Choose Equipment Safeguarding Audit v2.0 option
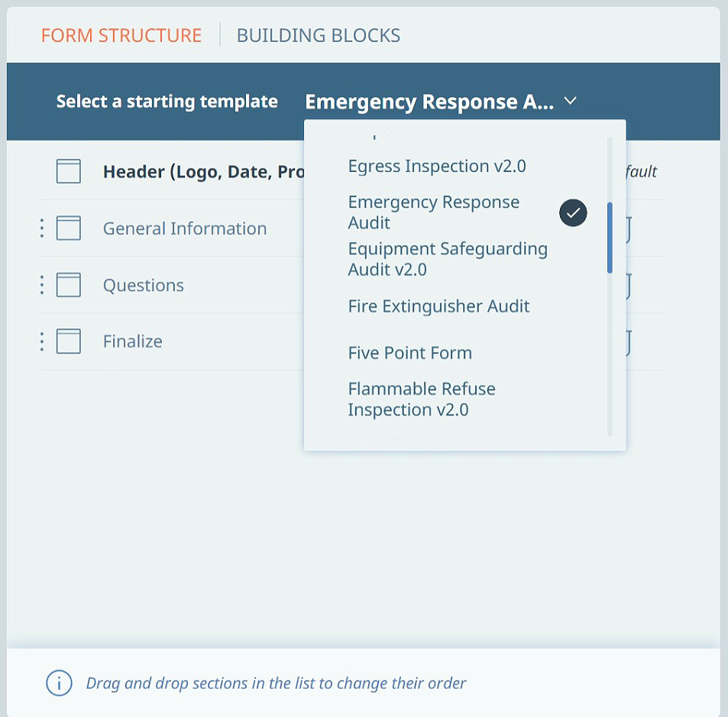 [x=448, y=259]
